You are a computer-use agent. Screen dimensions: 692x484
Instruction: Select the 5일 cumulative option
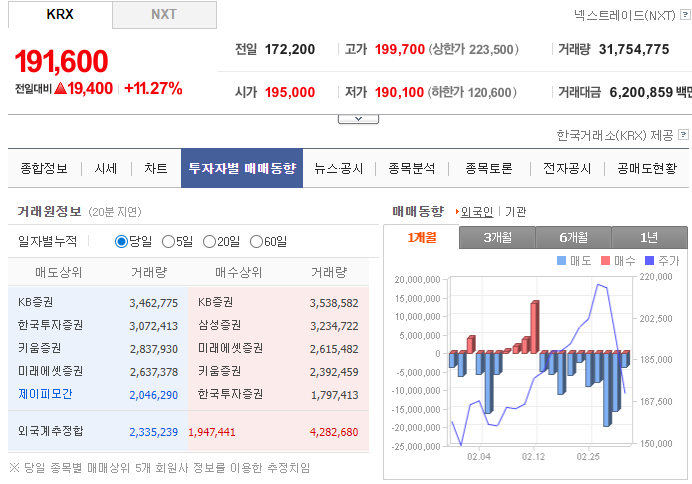pos(168,241)
